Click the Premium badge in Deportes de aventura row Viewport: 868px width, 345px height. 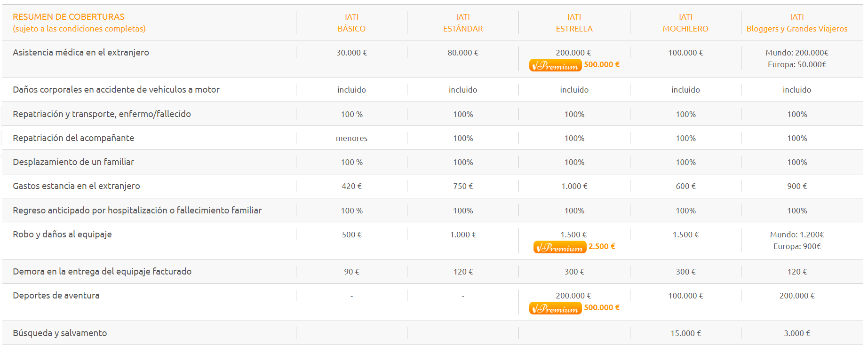[555, 308]
